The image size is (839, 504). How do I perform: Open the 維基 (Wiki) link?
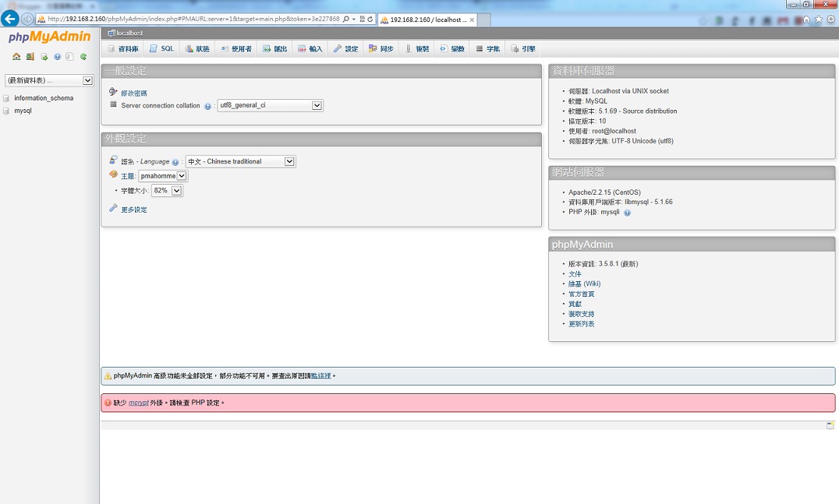[584, 284]
